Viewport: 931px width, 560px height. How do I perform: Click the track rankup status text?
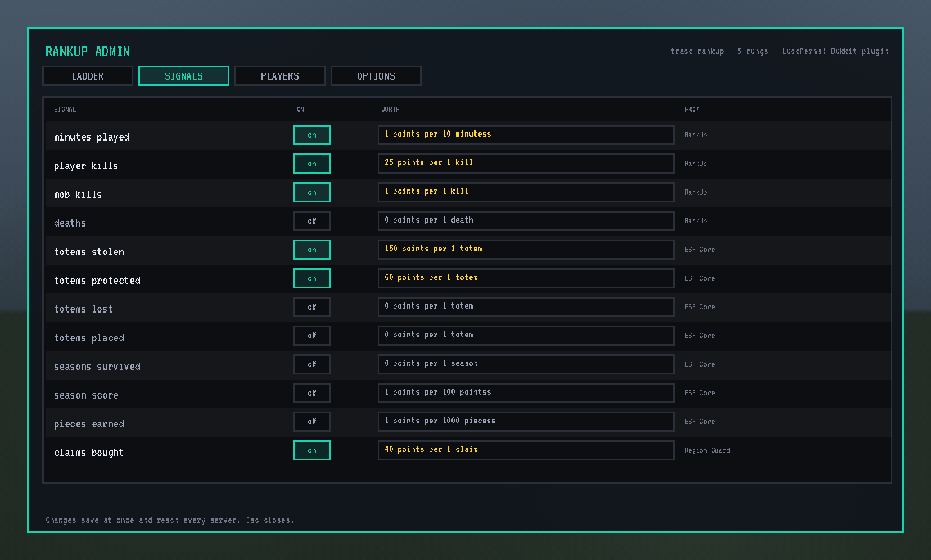point(779,51)
